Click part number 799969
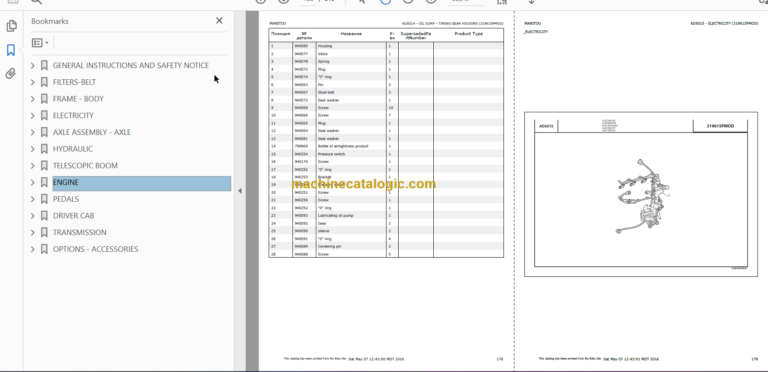The image size is (768, 372). pos(301,146)
